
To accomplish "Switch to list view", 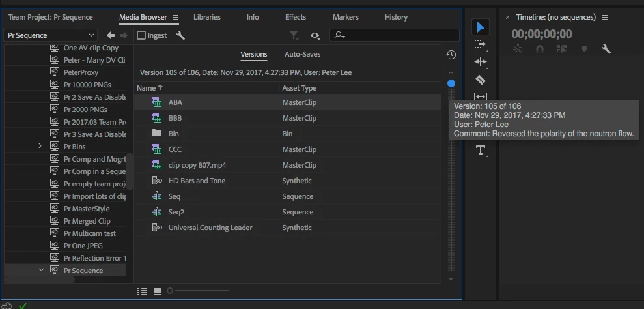I will coord(142,291).
